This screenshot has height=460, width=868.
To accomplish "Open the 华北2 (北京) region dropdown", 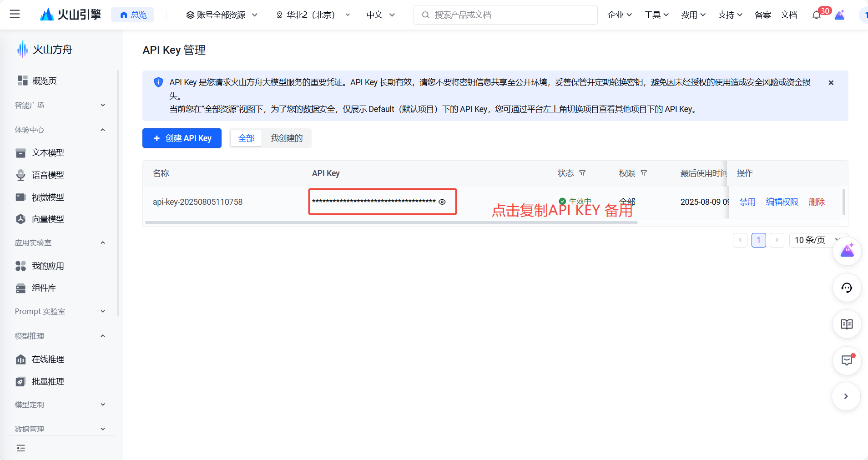I will (x=313, y=15).
